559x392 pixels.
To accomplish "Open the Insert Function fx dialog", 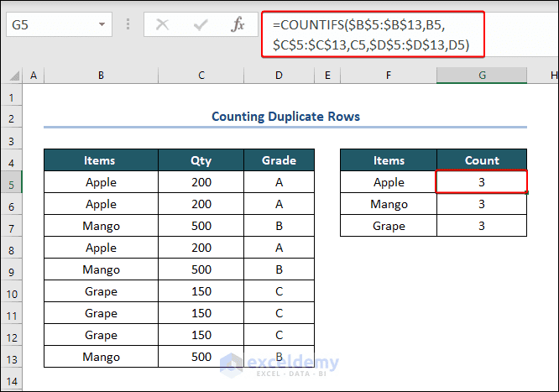I will [x=238, y=24].
